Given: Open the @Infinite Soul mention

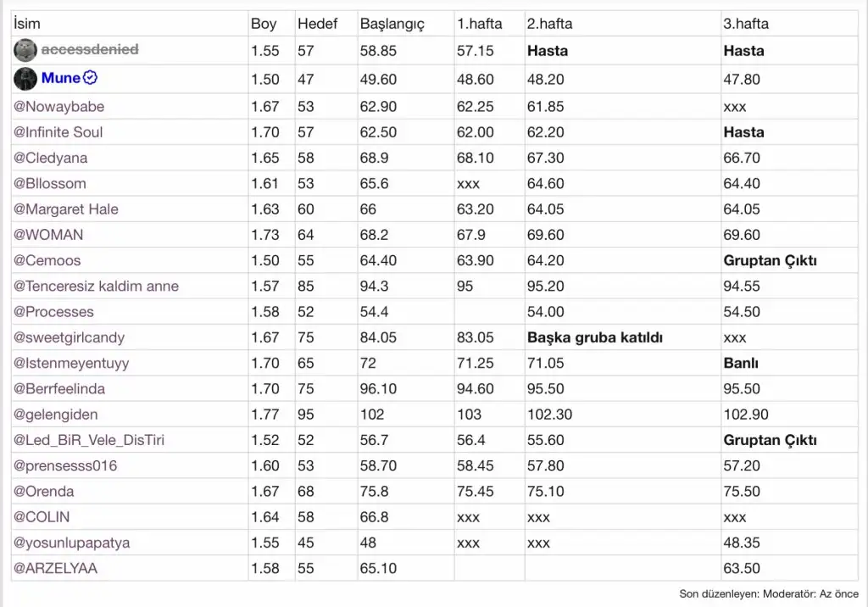Looking at the screenshot, I should pyautogui.click(x=58, y=132).
